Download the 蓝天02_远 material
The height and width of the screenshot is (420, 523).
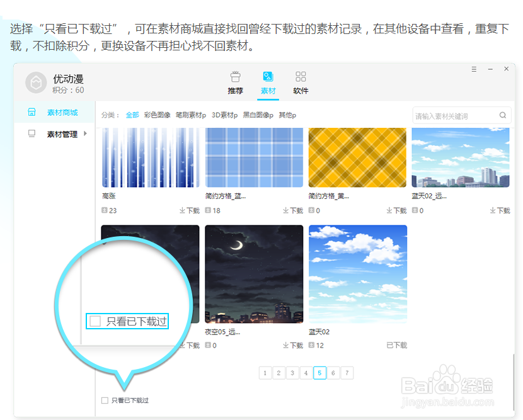(500, 211)
